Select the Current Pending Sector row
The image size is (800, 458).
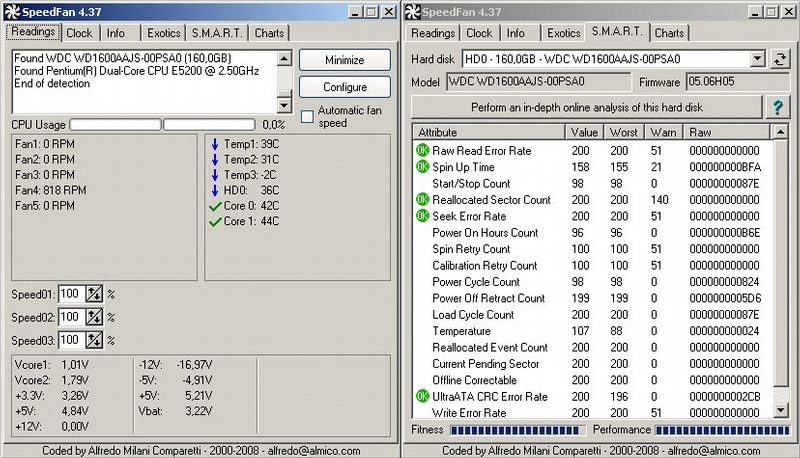pyautogui.click(x=593, y=364)
